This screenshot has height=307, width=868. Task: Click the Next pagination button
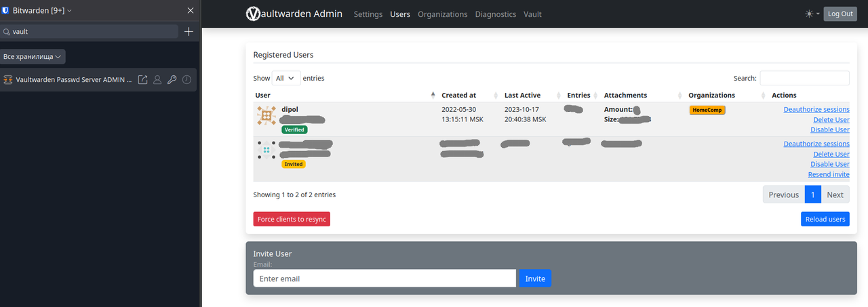point(835,195)
